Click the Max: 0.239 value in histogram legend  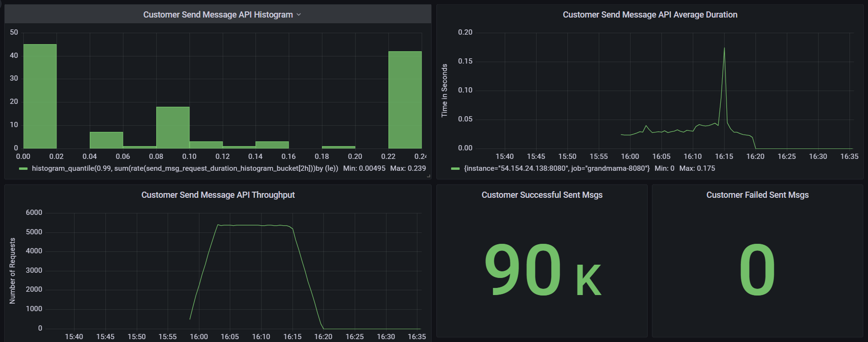pos(408,168)
